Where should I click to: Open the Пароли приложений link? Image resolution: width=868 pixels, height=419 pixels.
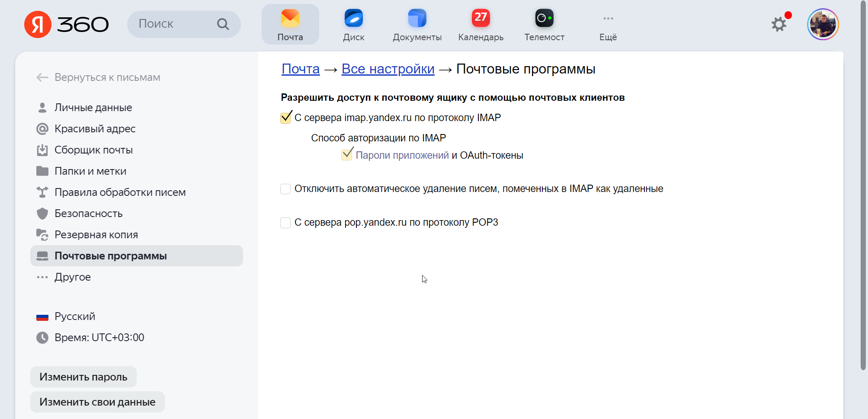click(x=402, y=155)
